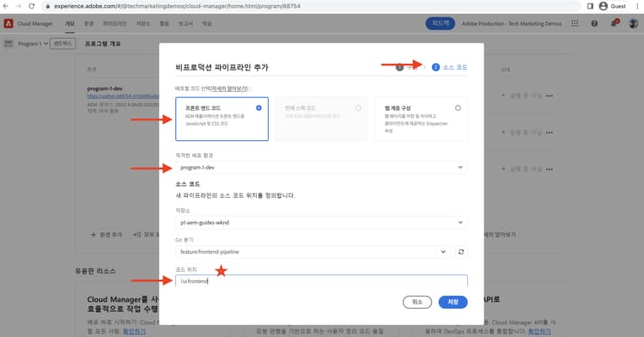Click the Sandbox label button

[x=63, y=44]
